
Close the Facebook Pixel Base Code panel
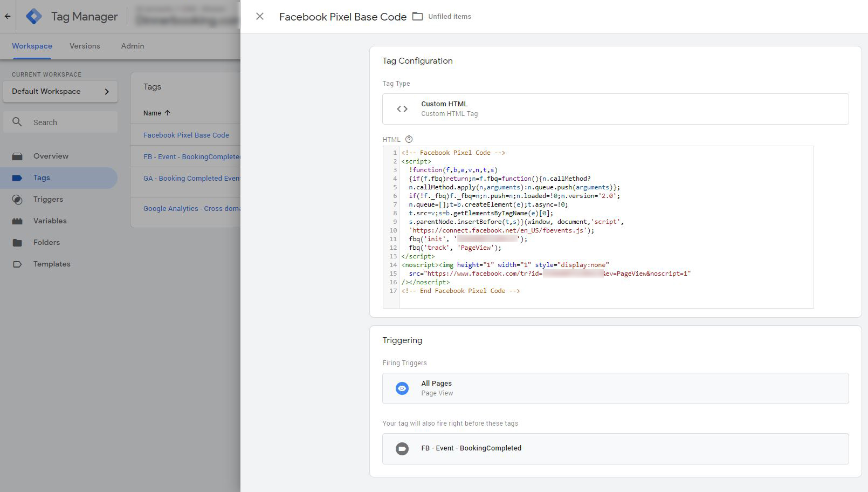(x=260, y=16)
